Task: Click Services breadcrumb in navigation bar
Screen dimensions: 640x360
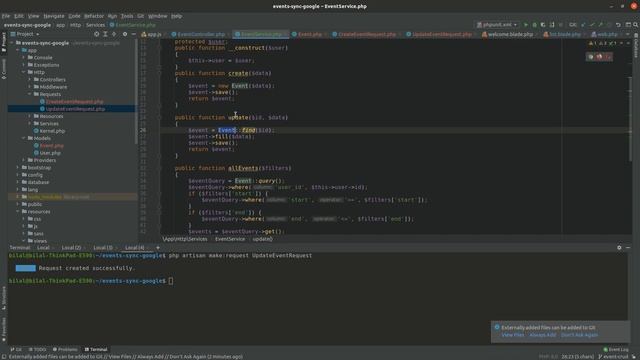Action: 95,25
